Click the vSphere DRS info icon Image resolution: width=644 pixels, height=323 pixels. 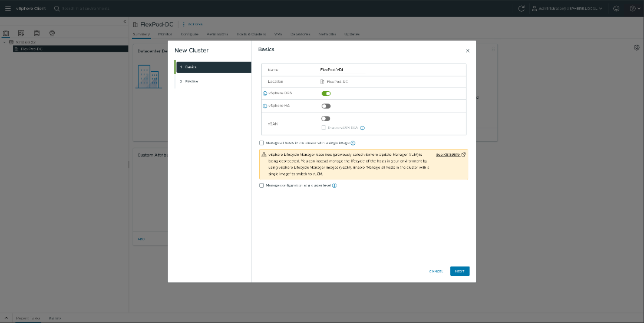(x=265, y=94)
